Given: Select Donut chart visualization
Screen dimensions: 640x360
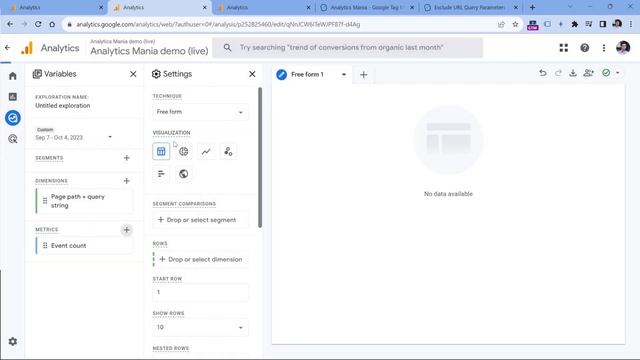Looking at the screenshot, I should (x=184, y=151).
